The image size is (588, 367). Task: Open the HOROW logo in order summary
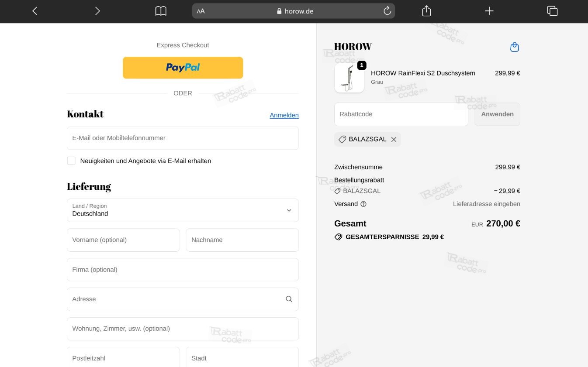click(353, 46)
